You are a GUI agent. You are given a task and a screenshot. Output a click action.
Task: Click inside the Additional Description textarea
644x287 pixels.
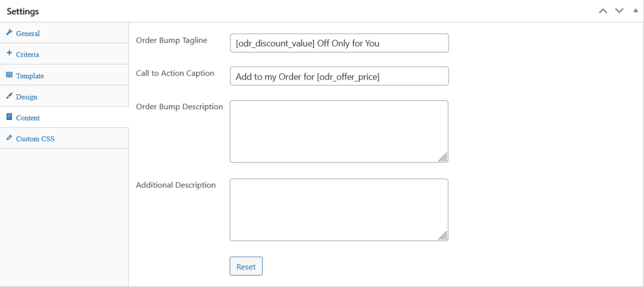[339, 209]
